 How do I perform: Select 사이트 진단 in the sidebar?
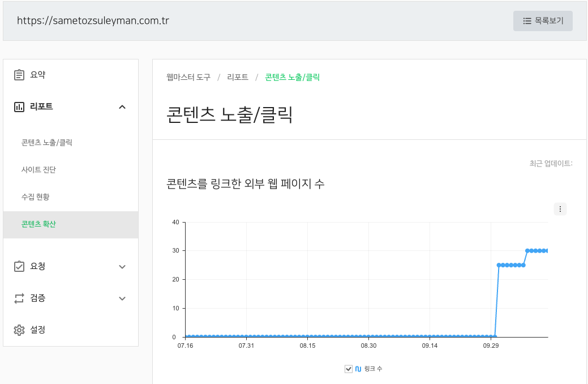(x=38, y=170)
